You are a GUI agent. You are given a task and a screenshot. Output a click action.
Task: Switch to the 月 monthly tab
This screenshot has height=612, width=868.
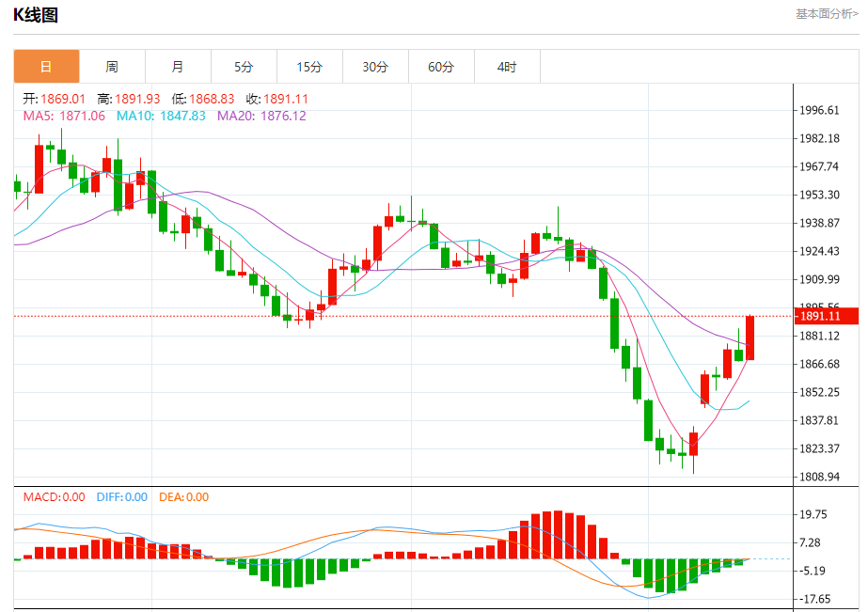pos(179,67)
